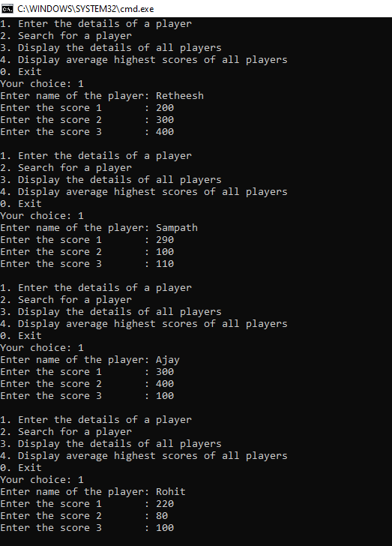Click Sampath's score 1 value 290
This screenshot has height=546, width=392.
pyautogui.click(x=165, y=240)
